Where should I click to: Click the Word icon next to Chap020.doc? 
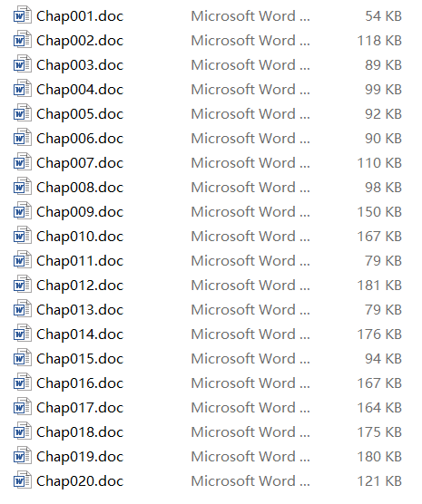23,480
